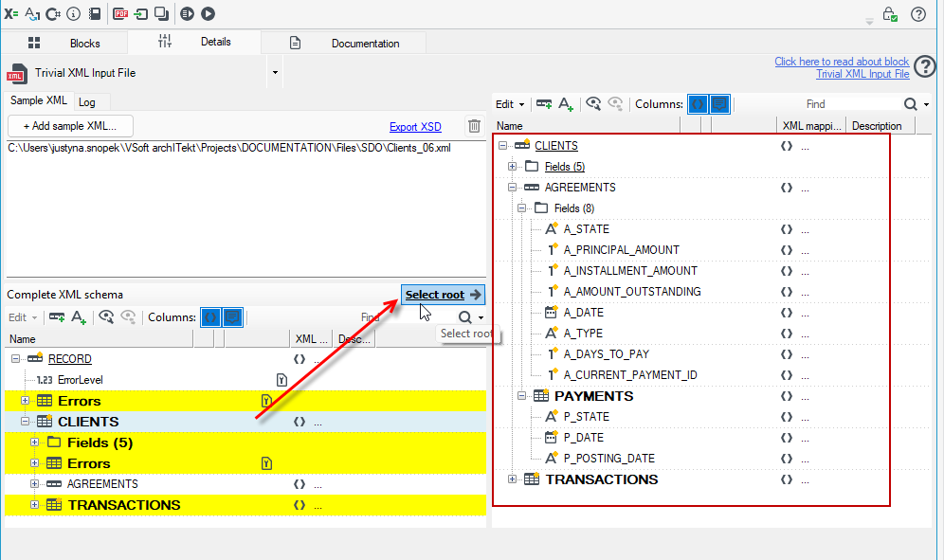Open the Edit dropdown in right panel

[510, 104]
